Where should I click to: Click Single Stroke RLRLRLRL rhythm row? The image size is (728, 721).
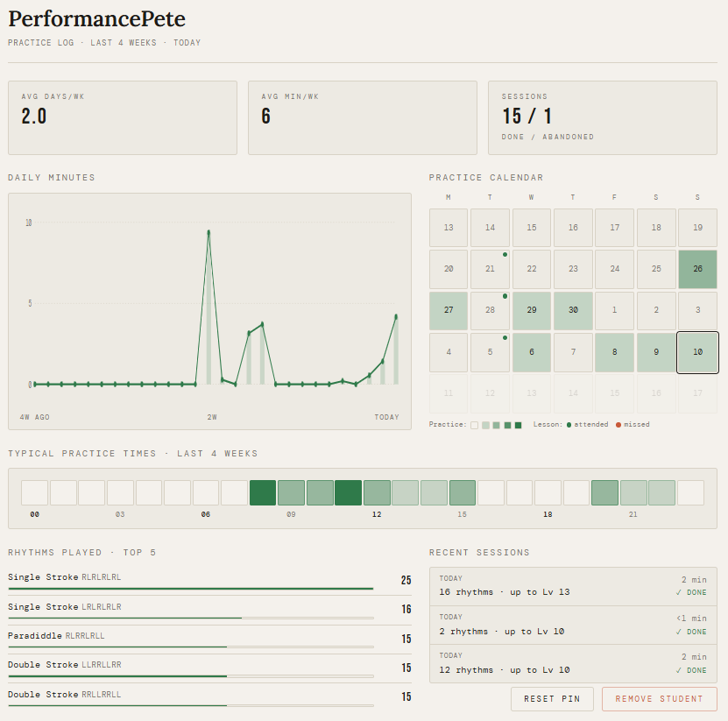(x=209, y=581)
